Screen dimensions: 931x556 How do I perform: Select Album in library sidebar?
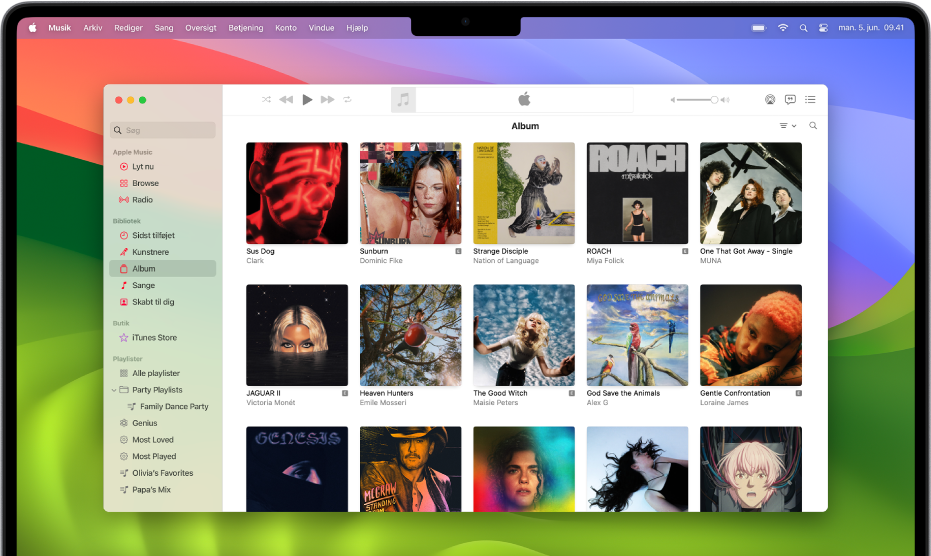[x=163, y=269]
